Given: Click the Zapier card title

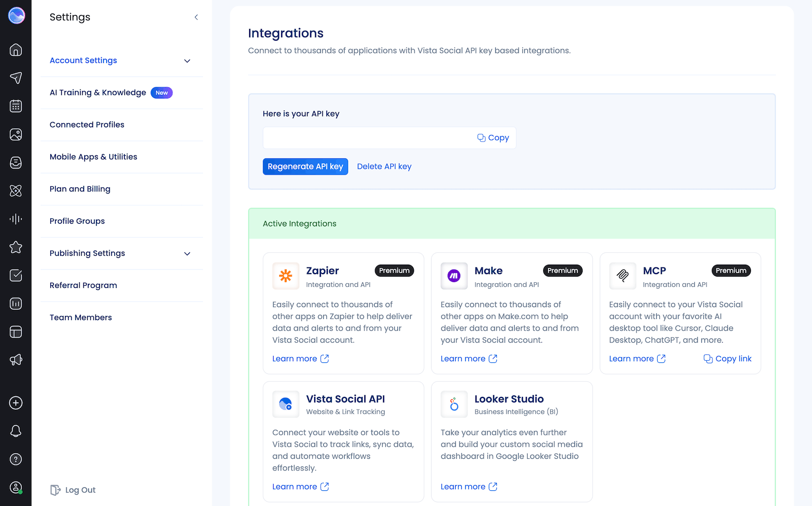Looking at the screenshot, I should (322, 271).
